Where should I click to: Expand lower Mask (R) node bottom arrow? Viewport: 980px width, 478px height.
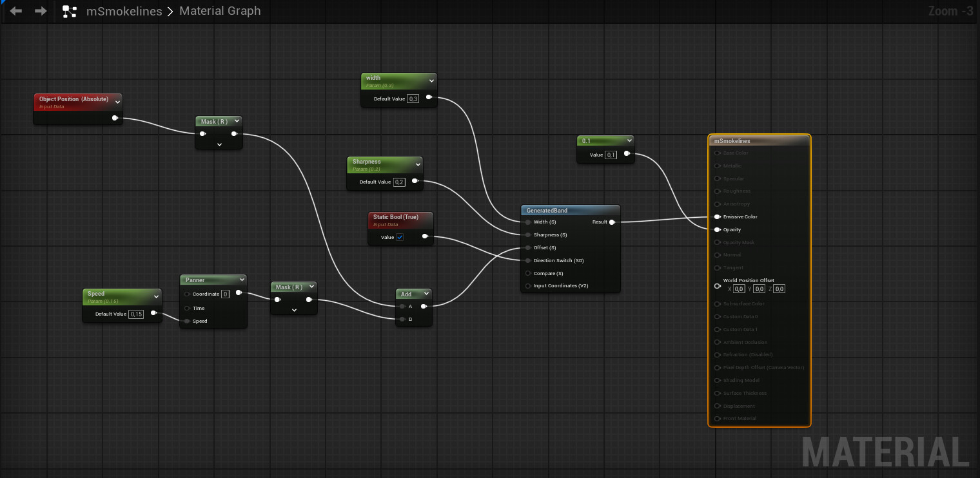[294, 310]
